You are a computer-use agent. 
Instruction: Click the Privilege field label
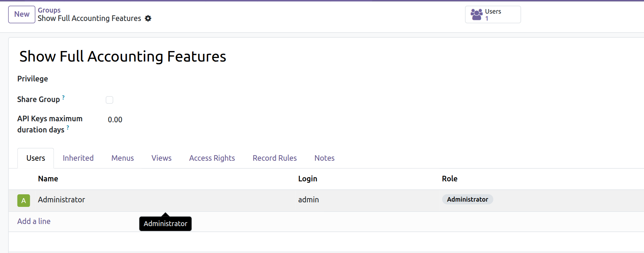coord(33,79)
